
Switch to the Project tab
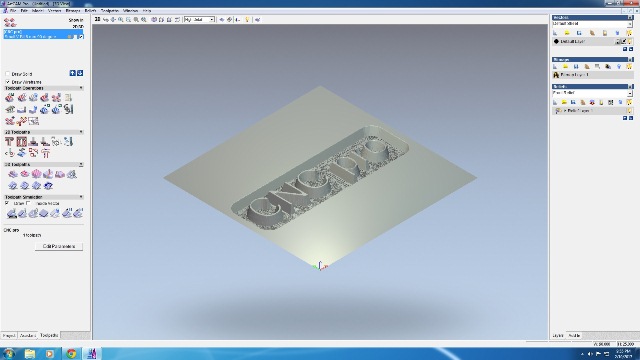(x=9, y=336)
